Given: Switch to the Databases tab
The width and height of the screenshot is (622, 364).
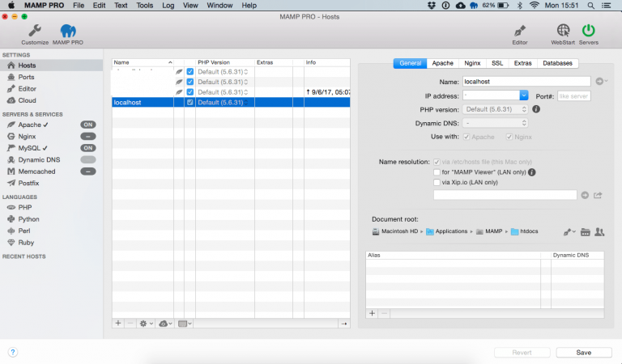Looking at the screenshot, I should tap(558, 63).
